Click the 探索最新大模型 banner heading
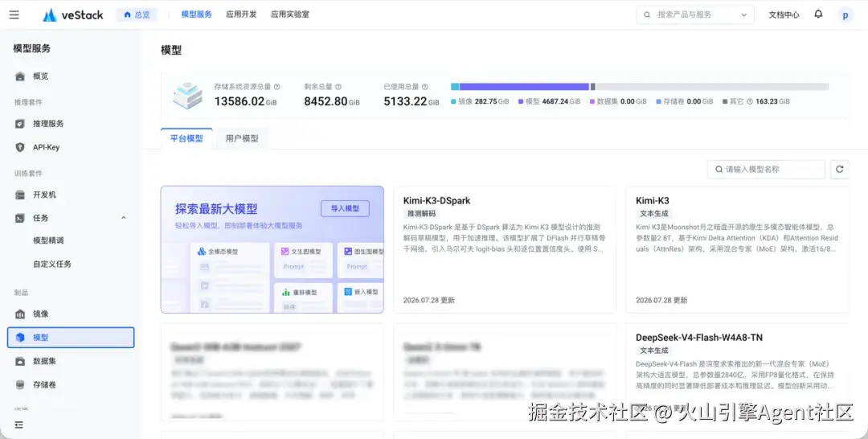868x439 pixels. [x=216, y=209]
